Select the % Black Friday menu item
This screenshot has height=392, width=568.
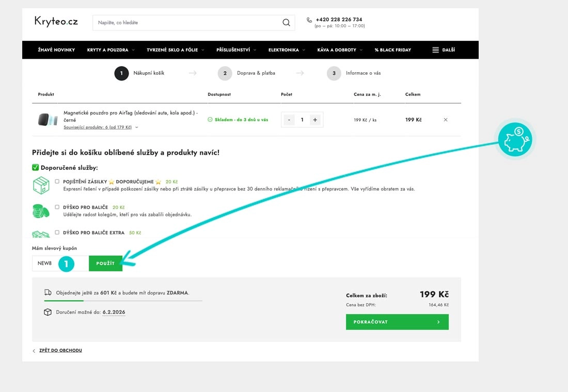click(392, 50)
